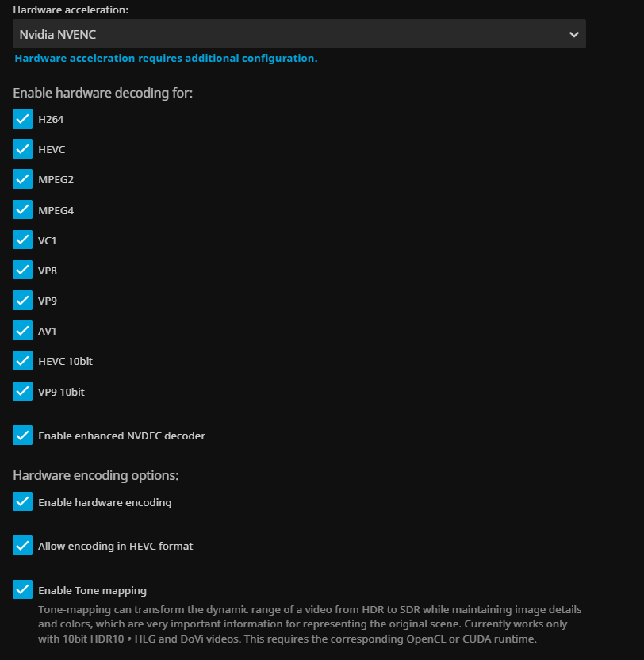
Task: Click the dropdown chevron arrow
Action: pos(573,34)
